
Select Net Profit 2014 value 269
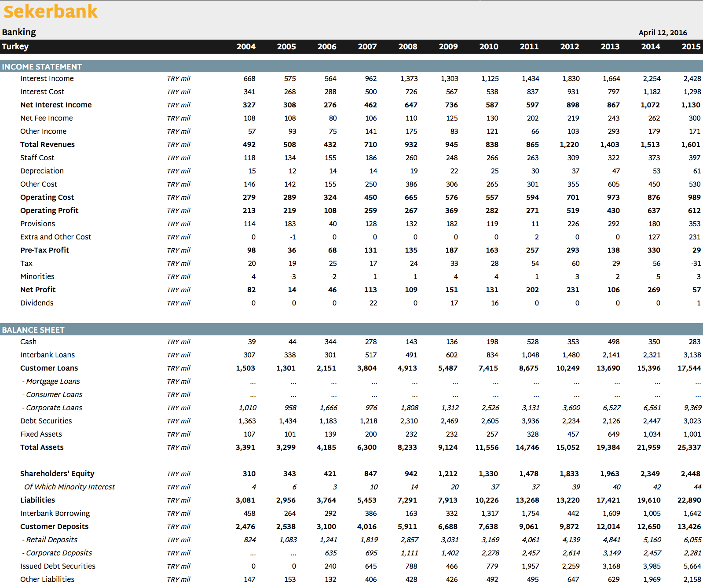[654, 290]
